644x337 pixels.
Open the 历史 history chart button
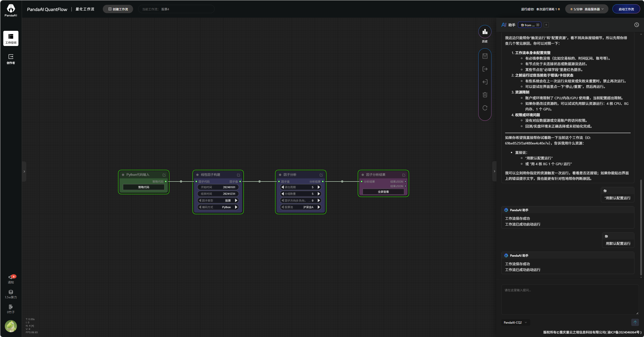[x=485, y=32]
